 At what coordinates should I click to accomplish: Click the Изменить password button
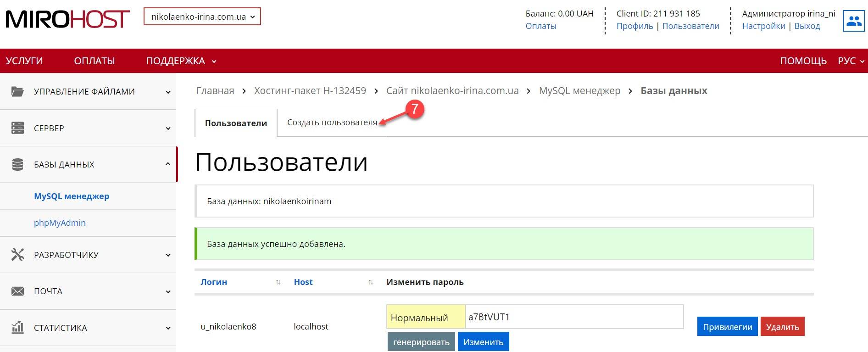click(483, 342)
